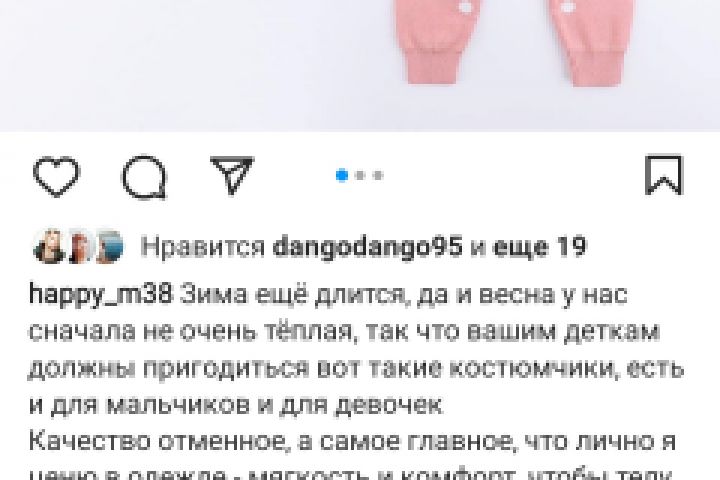720x480 pixels.
Task: Tap the caption line starting "Качество отменное"
Action: 352,441
